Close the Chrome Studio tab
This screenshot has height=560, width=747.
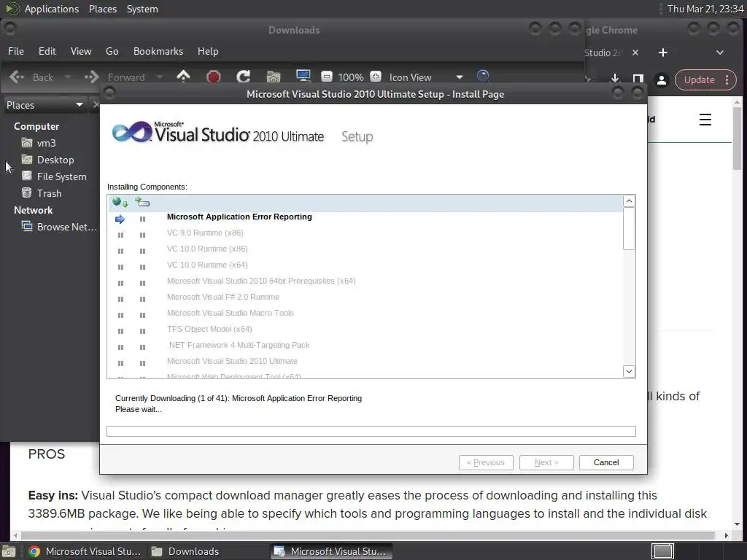click(x=635, y=52)
